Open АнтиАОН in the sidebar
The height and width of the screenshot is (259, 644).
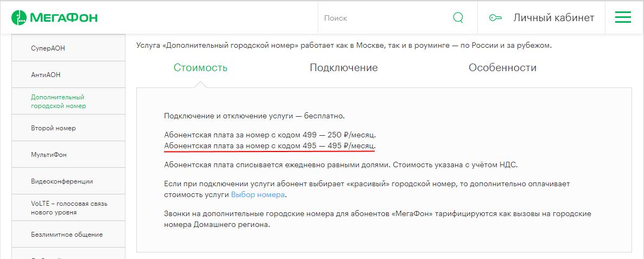pyautogui.click(x=68, y=75)
